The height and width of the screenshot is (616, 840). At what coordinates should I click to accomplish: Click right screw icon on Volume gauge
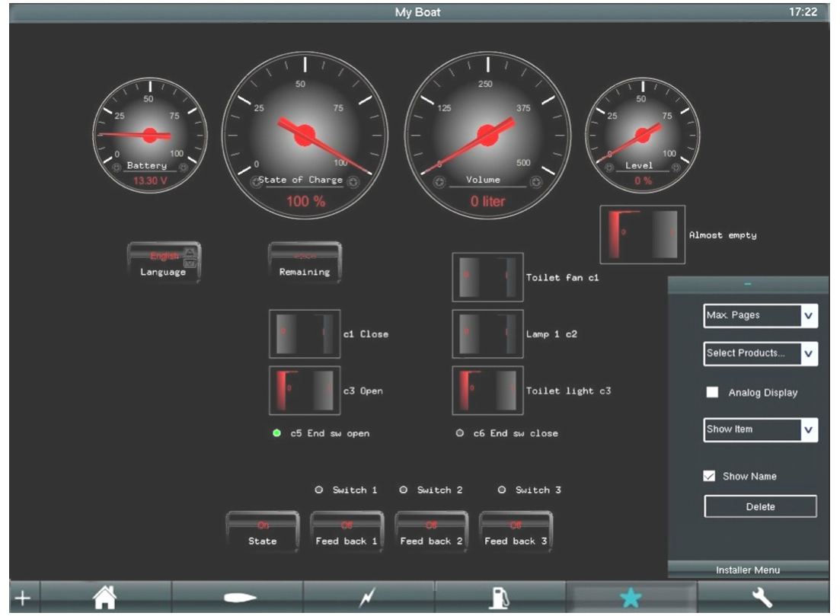coord(535,182)
